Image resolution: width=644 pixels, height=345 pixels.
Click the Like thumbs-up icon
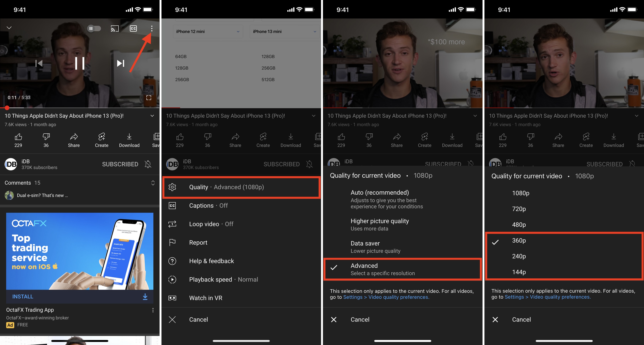pyautogui.click(x=18, y=136)
